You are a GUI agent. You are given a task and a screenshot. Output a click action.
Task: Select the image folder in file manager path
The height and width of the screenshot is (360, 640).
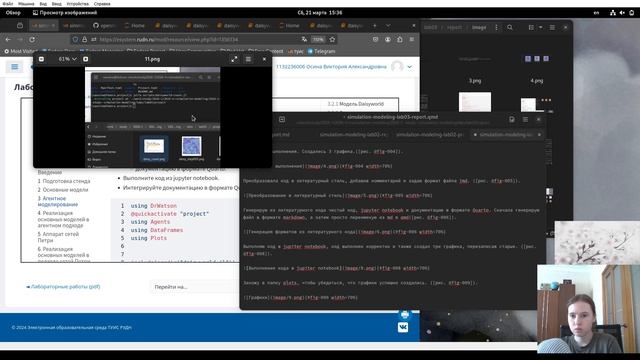pyautogui.click(x=479, y=27)
